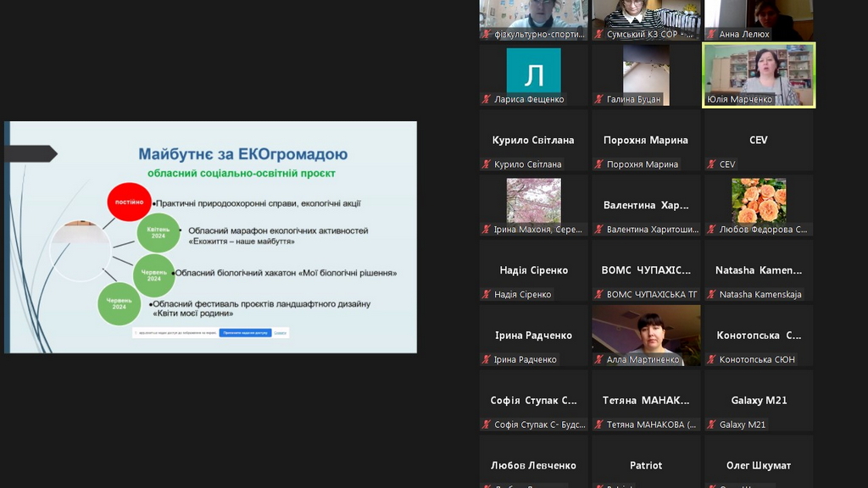Click the muted mic icon for Порохня Марина
Viewport: 868px width, 488px height.
tap(599, 164)
